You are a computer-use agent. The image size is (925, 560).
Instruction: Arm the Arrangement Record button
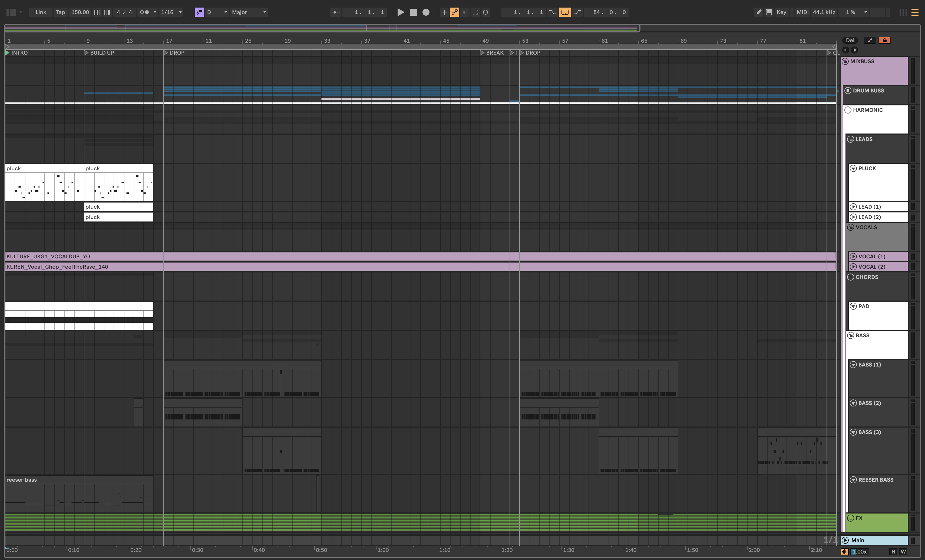426,12
